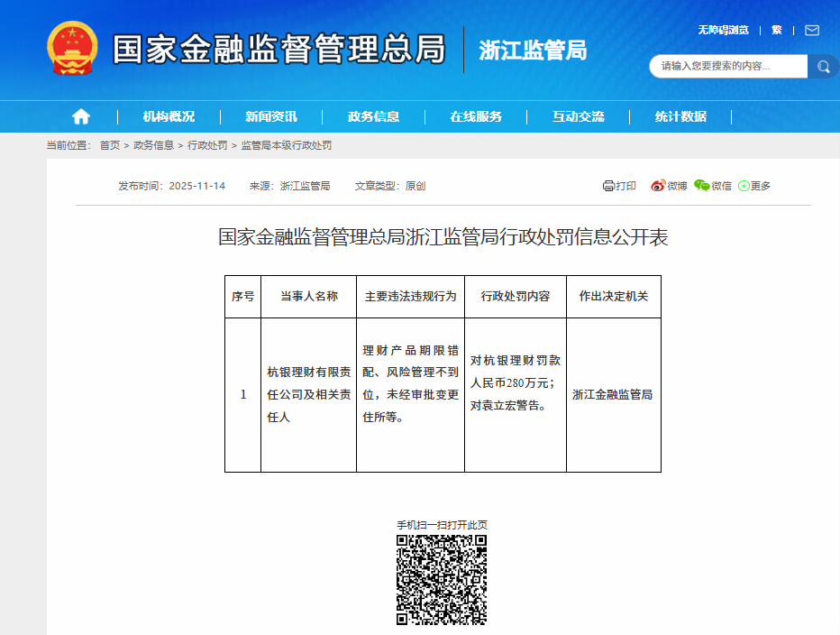The width and height of the screenshot is (840, 635).
Task: Click the 微博 share text
Action: coord(677,186)
